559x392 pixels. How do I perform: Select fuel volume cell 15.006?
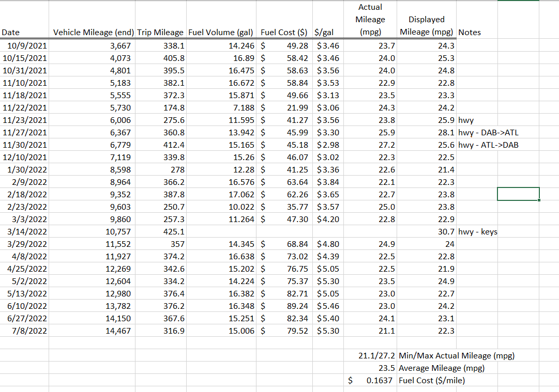pos(221,331)
